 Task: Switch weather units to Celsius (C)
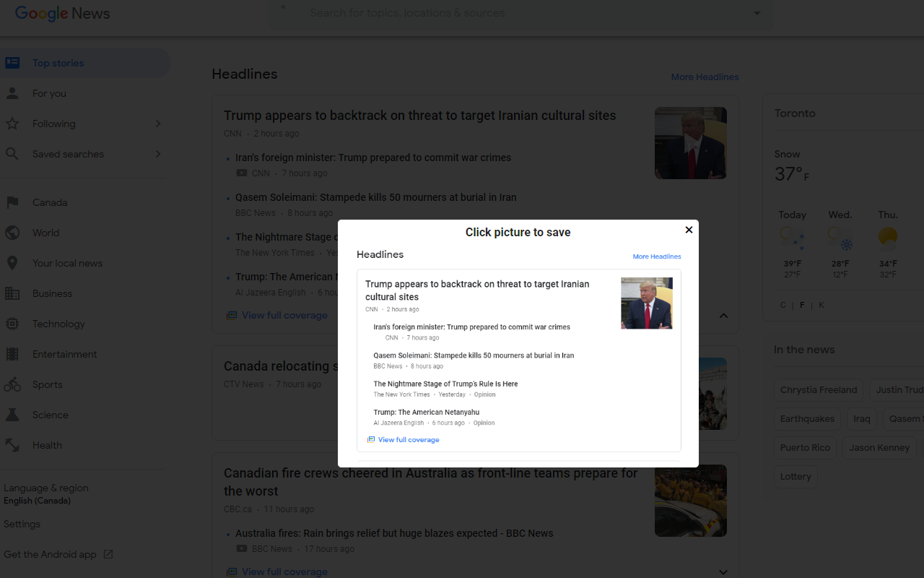783,305
